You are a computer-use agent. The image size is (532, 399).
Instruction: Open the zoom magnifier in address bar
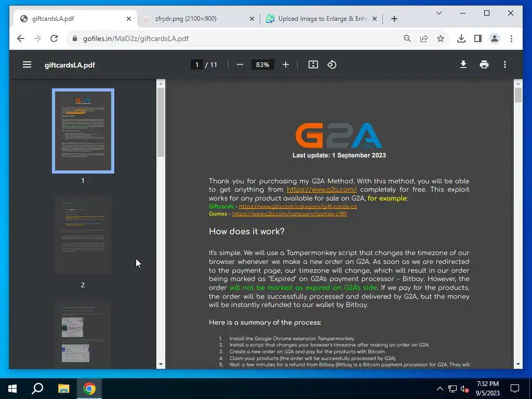(x=407, y=38)
